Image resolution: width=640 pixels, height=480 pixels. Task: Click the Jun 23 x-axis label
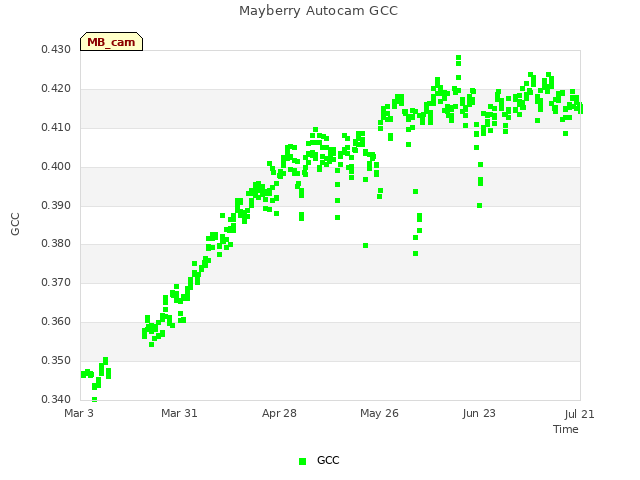pos(479,413)
